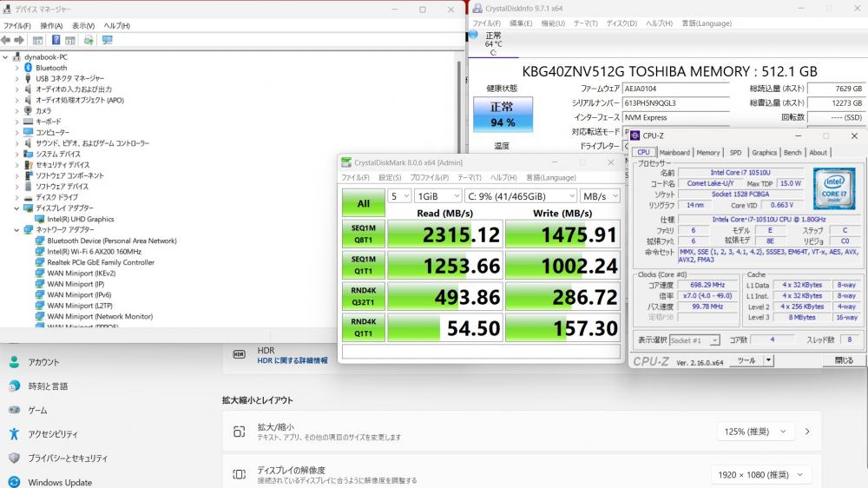Click the Intel Core i7 logo in CPU-Z
This screenshot has height=488, width=868.
(x=833, y=188)
